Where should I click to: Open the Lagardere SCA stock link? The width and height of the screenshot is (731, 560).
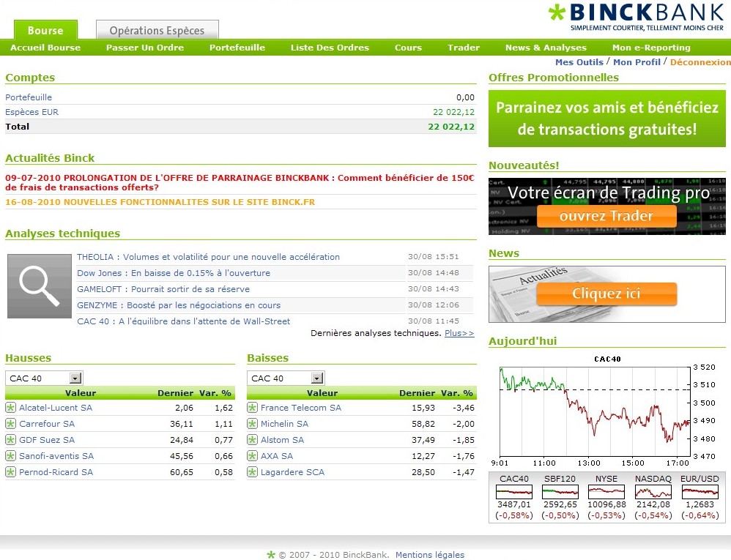click(x=292, y=472)
